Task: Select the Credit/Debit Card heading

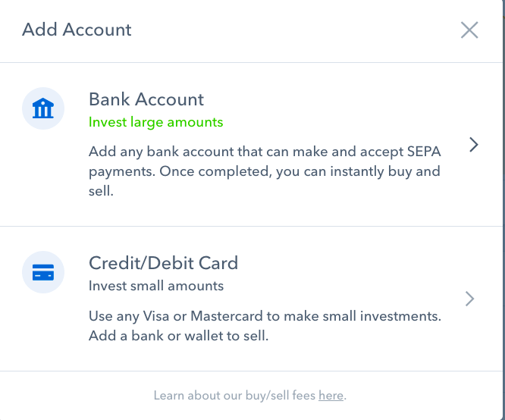Action: 163,263
